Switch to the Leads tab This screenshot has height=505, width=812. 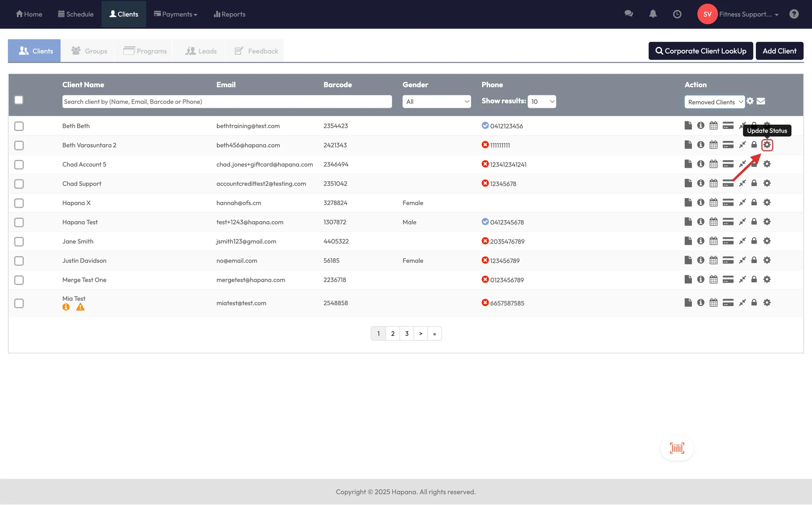pos(201,51)
